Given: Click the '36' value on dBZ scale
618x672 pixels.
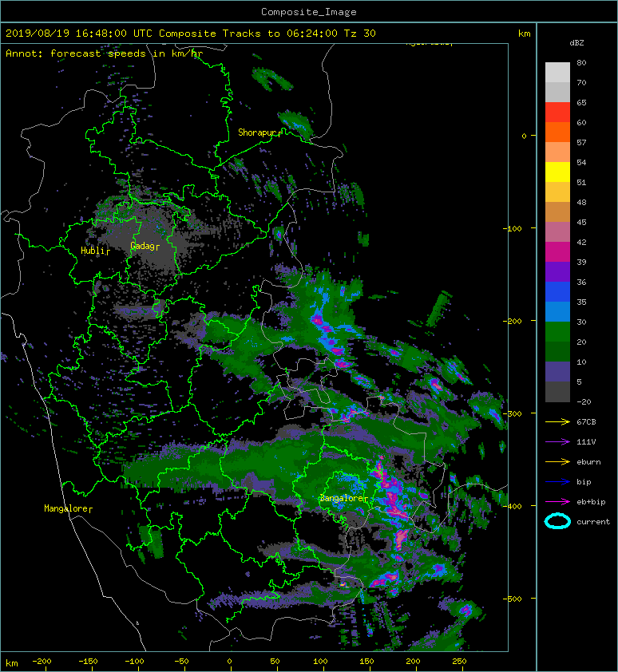Looking at the screenshot, I should (x=581, y=282).
